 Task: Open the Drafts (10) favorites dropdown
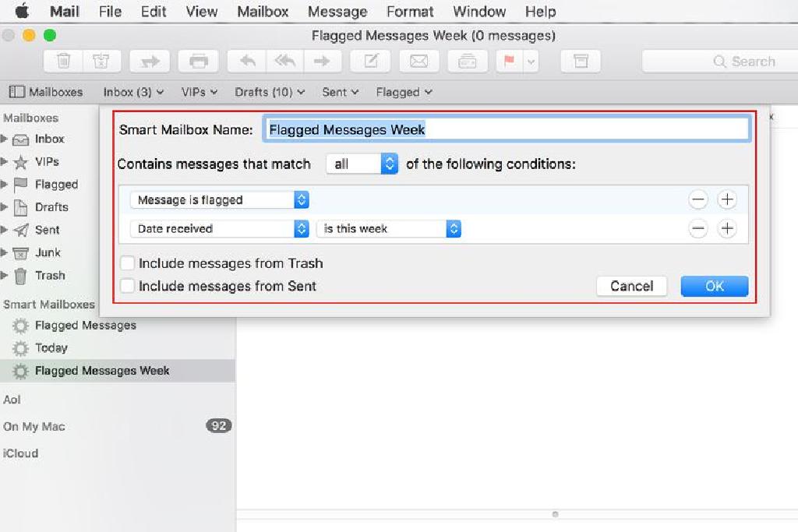pyautogui.click(x=270, y=92)
